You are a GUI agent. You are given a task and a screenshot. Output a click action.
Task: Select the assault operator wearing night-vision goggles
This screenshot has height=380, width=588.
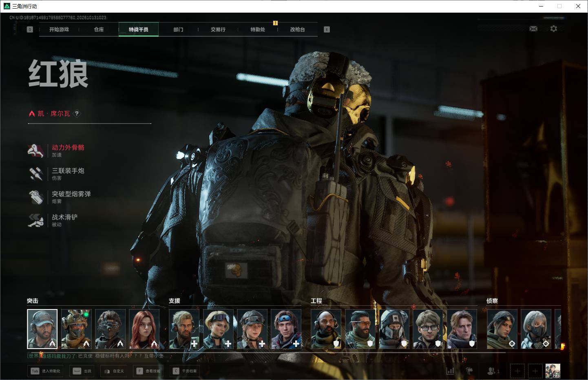pyautogui.click(x=110, y=329)
